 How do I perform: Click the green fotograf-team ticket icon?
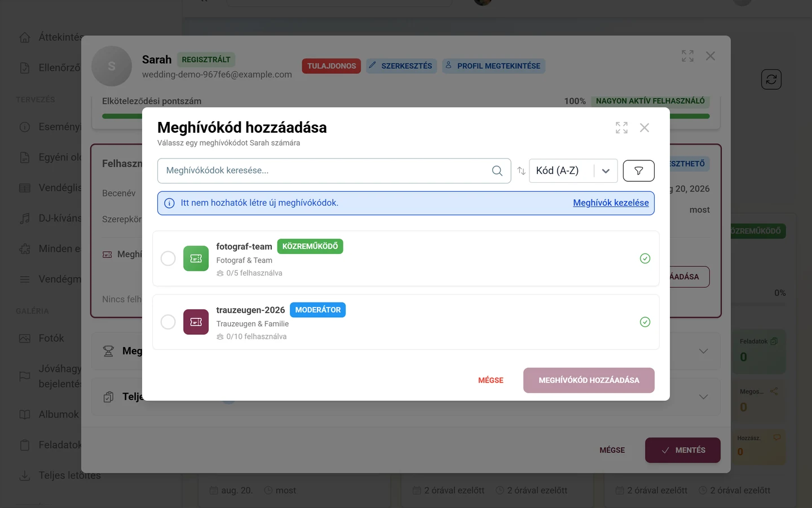196,259
